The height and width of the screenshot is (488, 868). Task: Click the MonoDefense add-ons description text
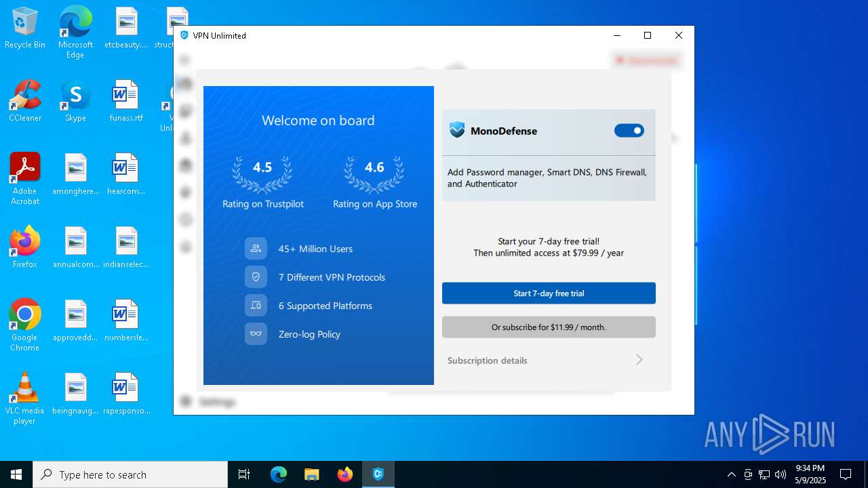tap(547, 178)
